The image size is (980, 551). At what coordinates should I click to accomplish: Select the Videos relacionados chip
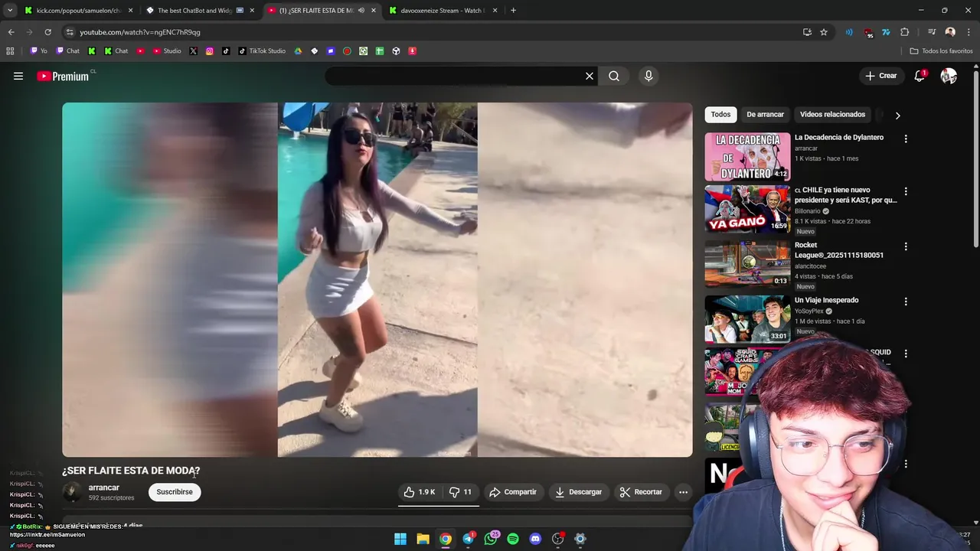832,115
